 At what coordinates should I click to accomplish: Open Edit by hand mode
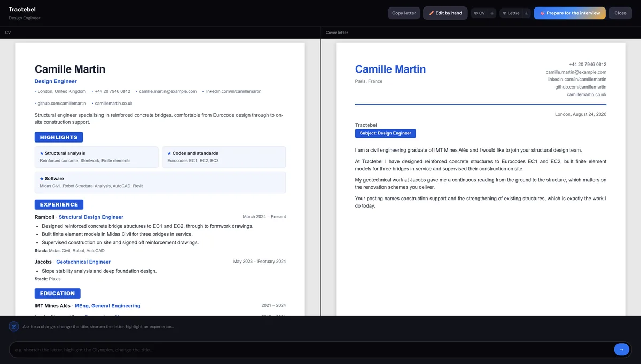point(445,13)
